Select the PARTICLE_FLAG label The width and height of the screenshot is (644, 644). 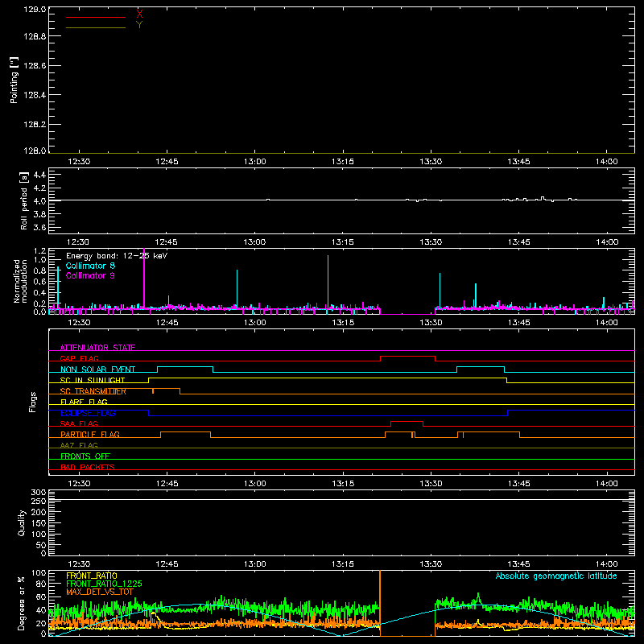[x=90, y=434]
